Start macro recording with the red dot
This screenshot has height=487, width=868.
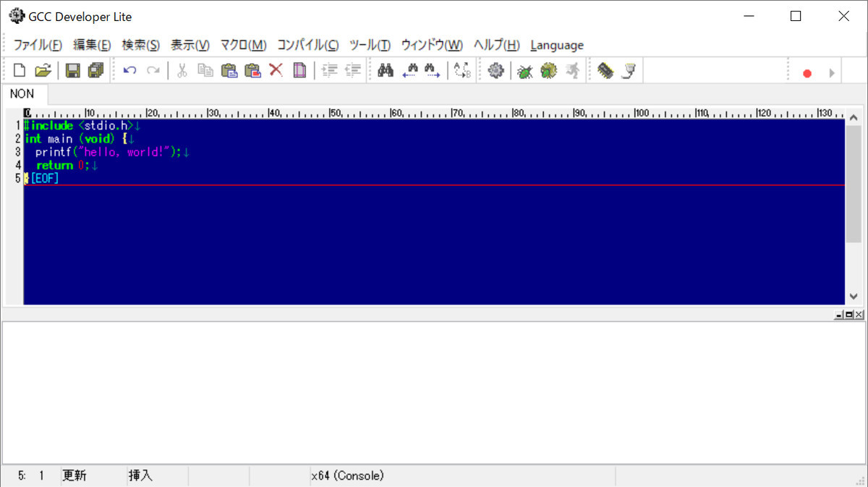pos(807,73)
